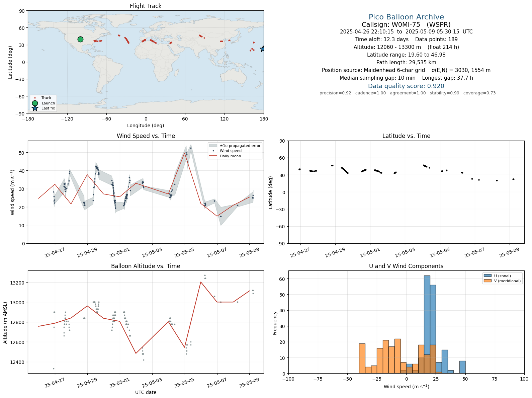Click the isolated blue bar near 50 m/s

pyautogui.click(x=462, y=367)
